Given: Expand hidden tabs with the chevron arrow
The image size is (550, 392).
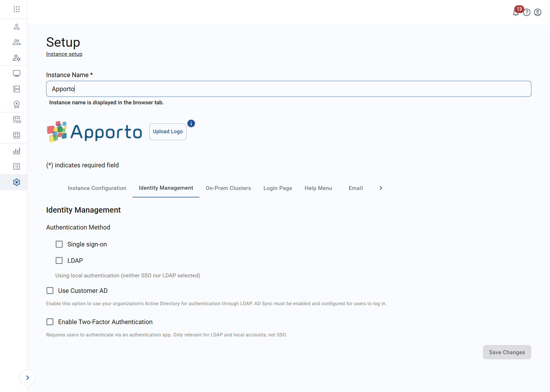Looking at the screenshot, I should (380, 188).
